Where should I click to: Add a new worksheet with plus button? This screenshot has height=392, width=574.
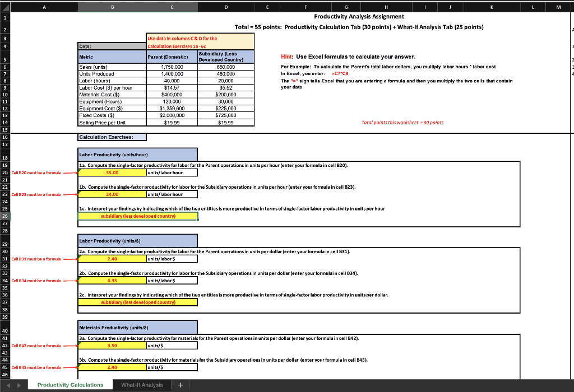point(179,385)
